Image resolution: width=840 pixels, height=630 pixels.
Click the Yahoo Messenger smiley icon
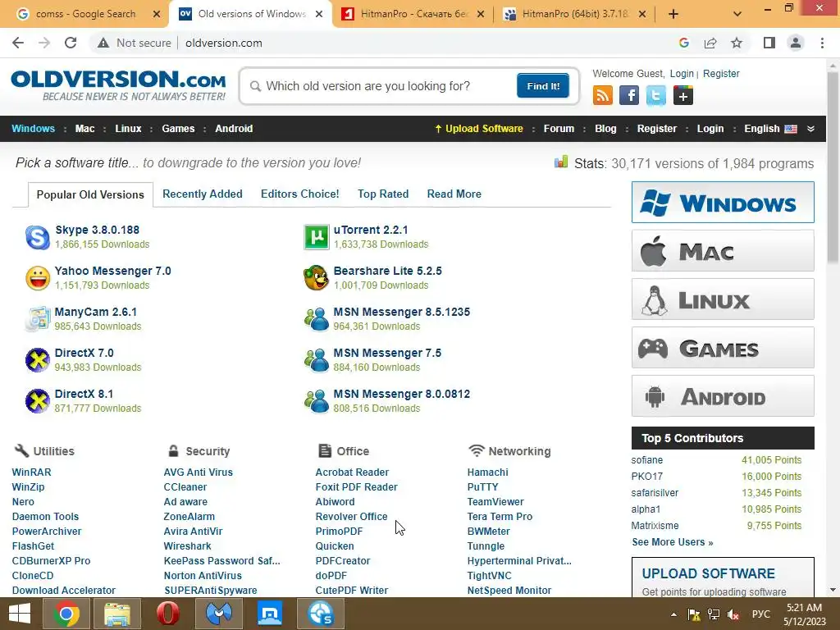point(38,278)
